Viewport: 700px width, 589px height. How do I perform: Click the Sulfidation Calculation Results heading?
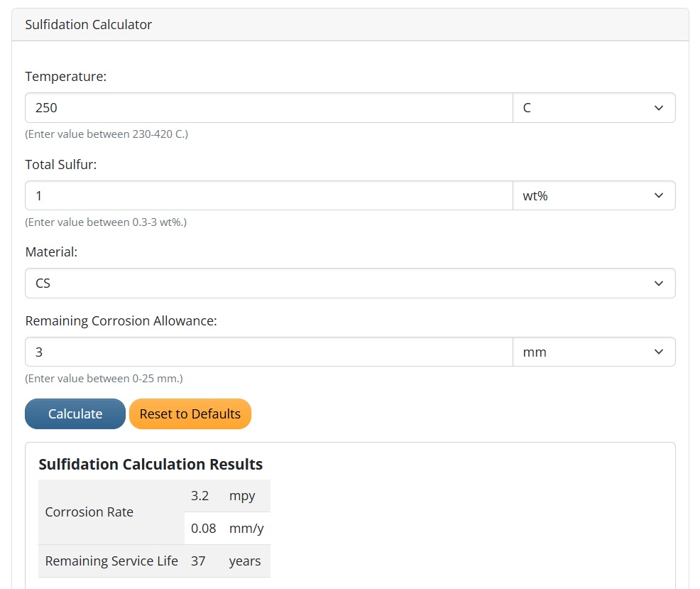[x=151, y=465]
